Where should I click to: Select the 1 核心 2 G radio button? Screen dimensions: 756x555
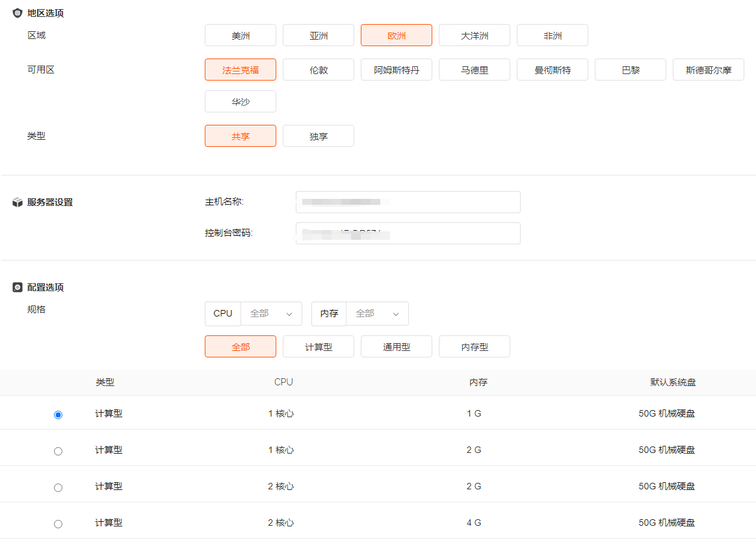pyautogui.click(x=59, y=451)
